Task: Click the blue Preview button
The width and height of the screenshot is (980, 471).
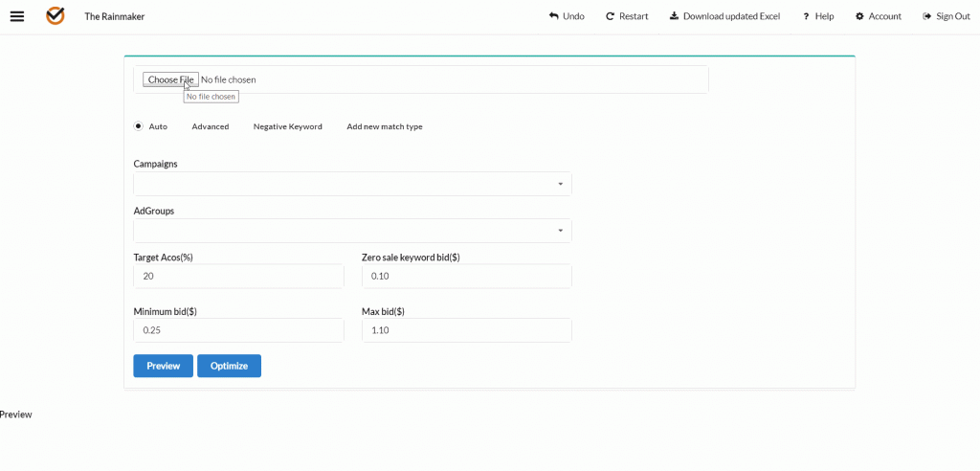Action: 163,366
